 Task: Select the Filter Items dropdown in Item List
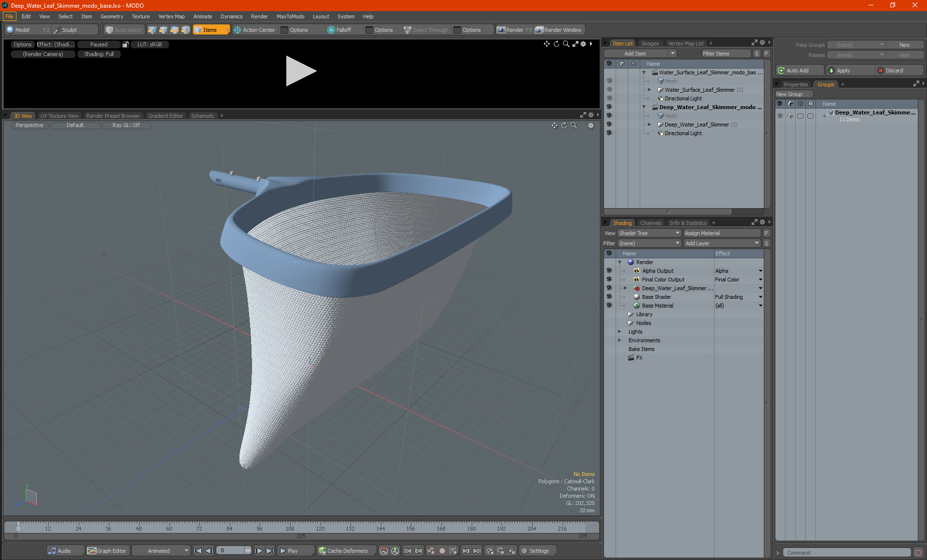pyautogui.click(x=718, y=54)
